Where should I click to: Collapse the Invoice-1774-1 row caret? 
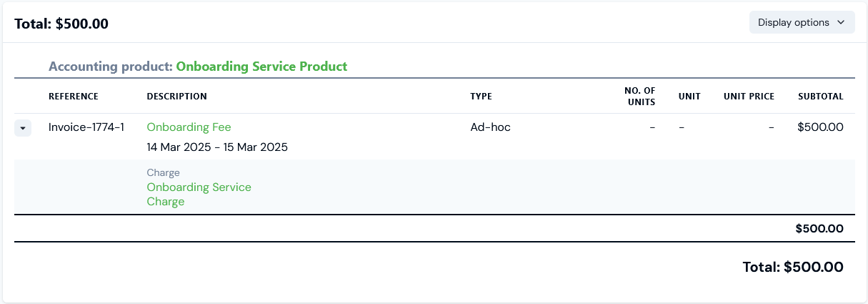(x=23, y=128)
